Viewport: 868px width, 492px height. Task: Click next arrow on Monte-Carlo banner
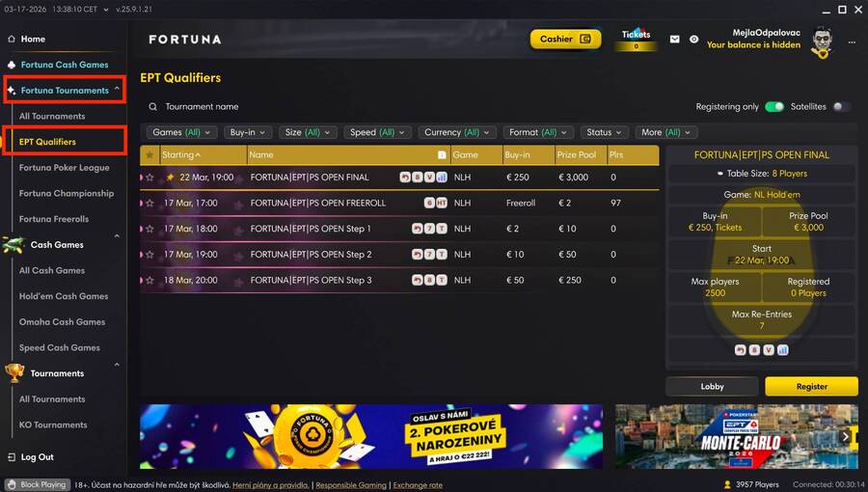[845, 437]
